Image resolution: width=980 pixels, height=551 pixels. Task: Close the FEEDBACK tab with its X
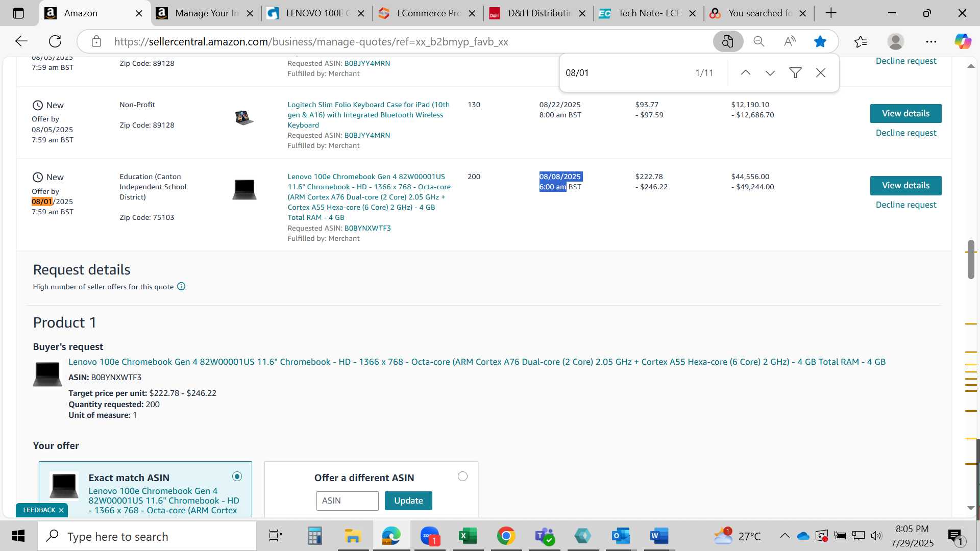point(61,510)
